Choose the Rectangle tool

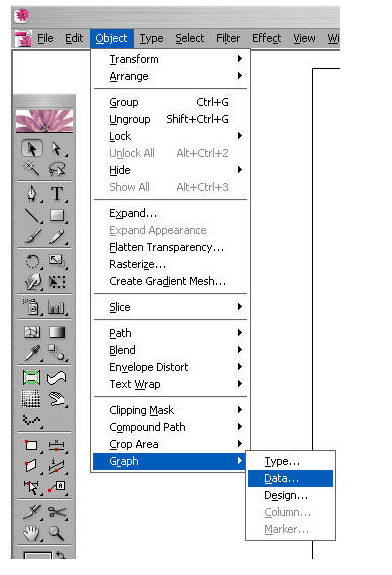pyautogui.click(x=57, y=215)
